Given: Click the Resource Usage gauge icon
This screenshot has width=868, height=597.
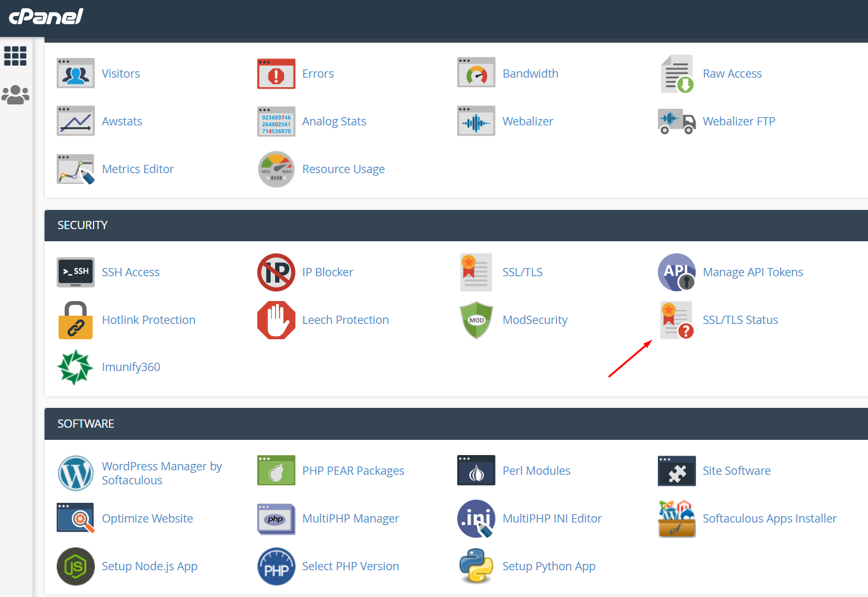Looking at the screenshot, I should [276, 169].
